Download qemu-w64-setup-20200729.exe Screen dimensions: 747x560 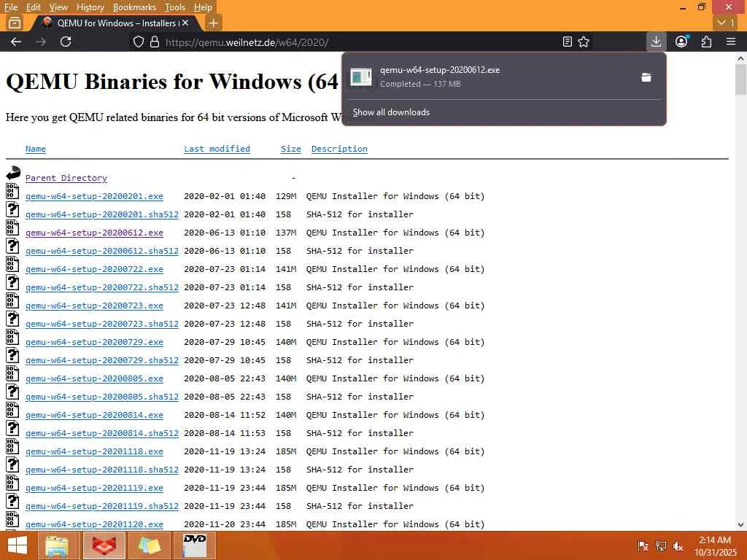point(94,342)
